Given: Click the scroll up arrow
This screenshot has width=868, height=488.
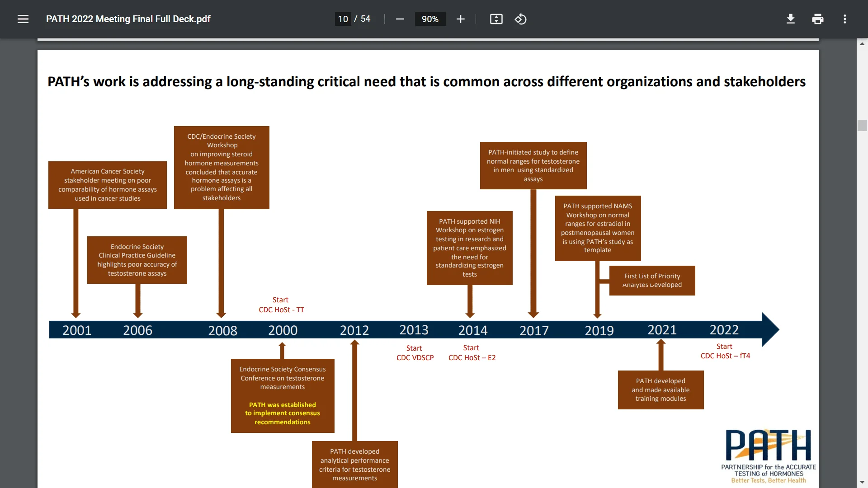Looking at the screenshot, I should coord(862,44).
